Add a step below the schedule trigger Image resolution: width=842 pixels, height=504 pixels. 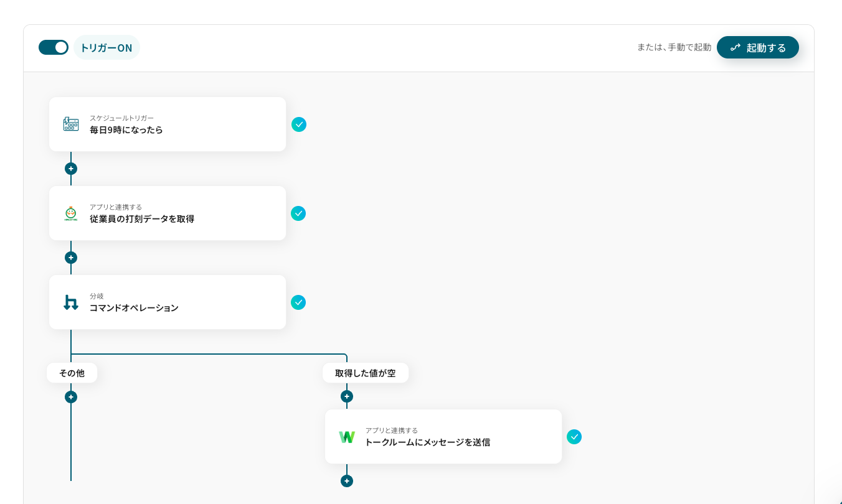coord(71,169)
